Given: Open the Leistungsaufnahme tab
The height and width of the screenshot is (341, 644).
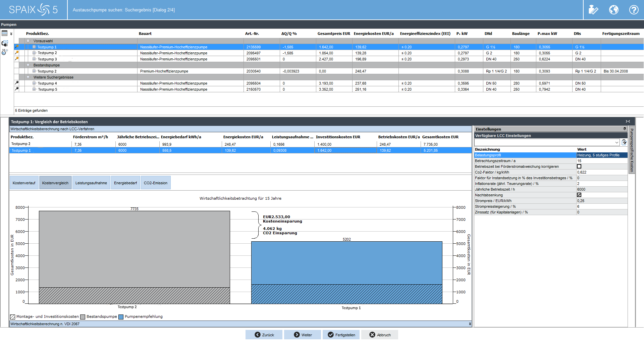Looking at the screenshot, I should pos(91,183).
